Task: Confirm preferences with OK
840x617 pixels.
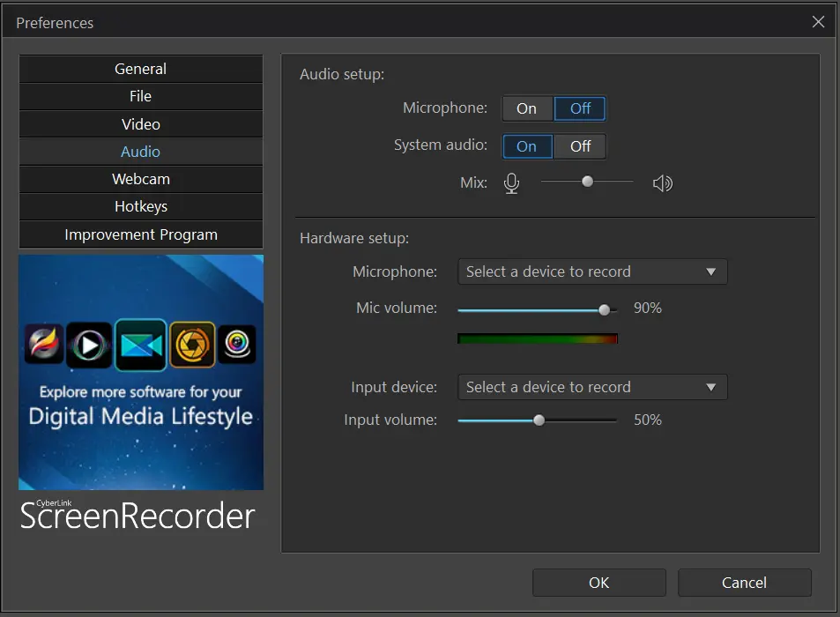Action: [x=598, y=583]
